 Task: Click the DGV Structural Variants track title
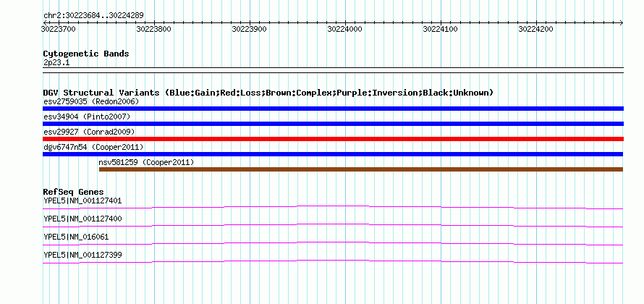tap(268, 93)
